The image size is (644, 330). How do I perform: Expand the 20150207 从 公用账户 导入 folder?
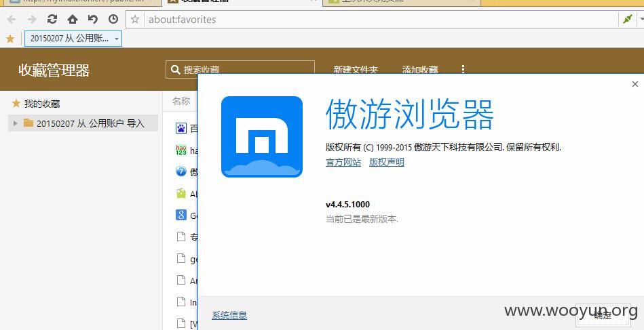coord(16,123)
